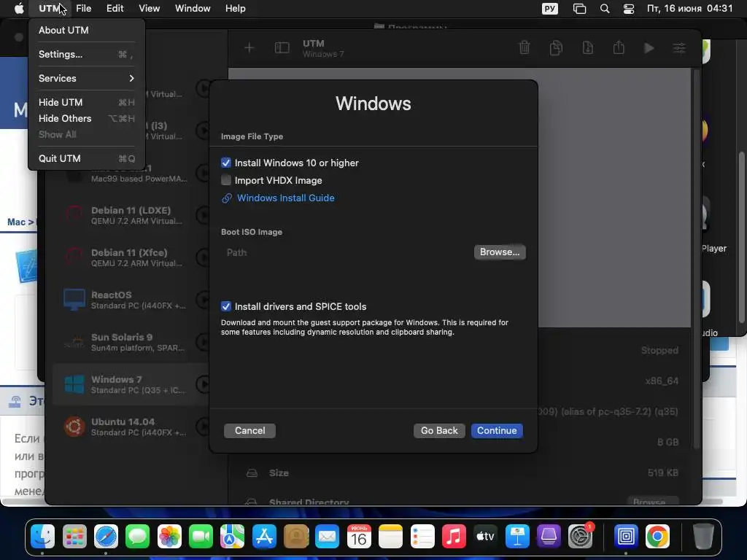Open Calendar from the Dock
This screenshot has height=560, width=747.
click(359, 537)
